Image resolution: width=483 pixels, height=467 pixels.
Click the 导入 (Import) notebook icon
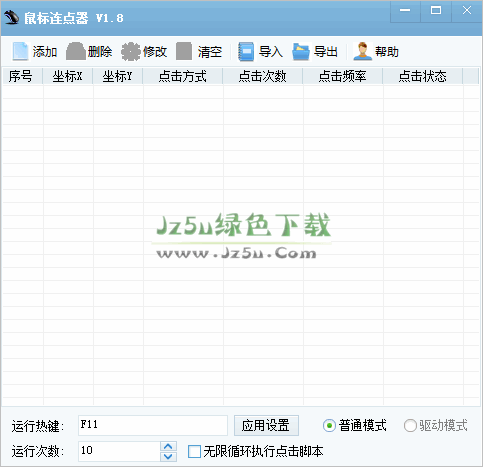click(x=246, y=51)
